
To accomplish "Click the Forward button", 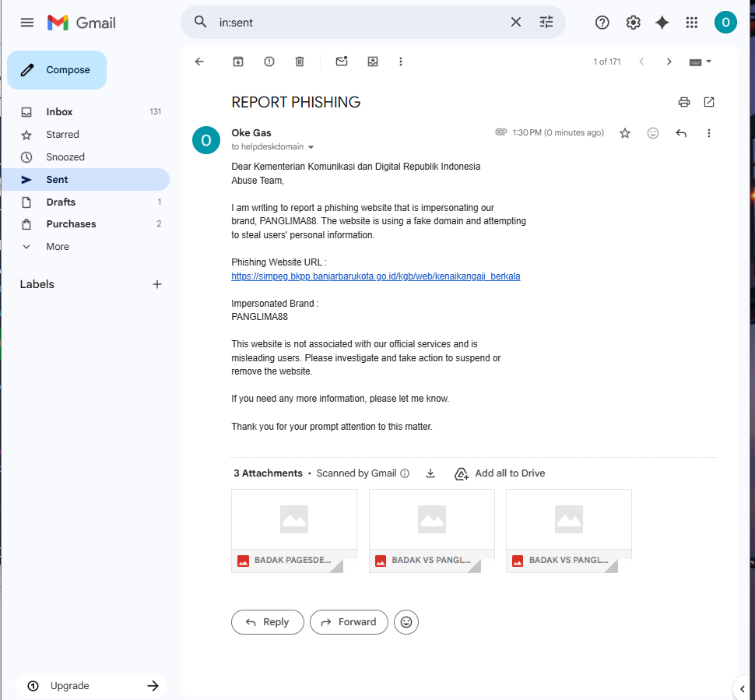I will point(349,622).
